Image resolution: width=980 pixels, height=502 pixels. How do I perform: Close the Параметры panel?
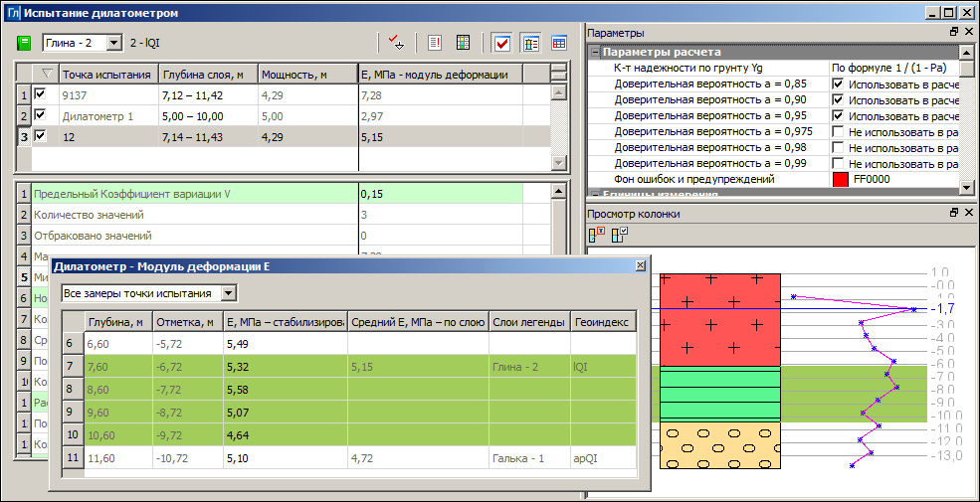coord(968,32)
